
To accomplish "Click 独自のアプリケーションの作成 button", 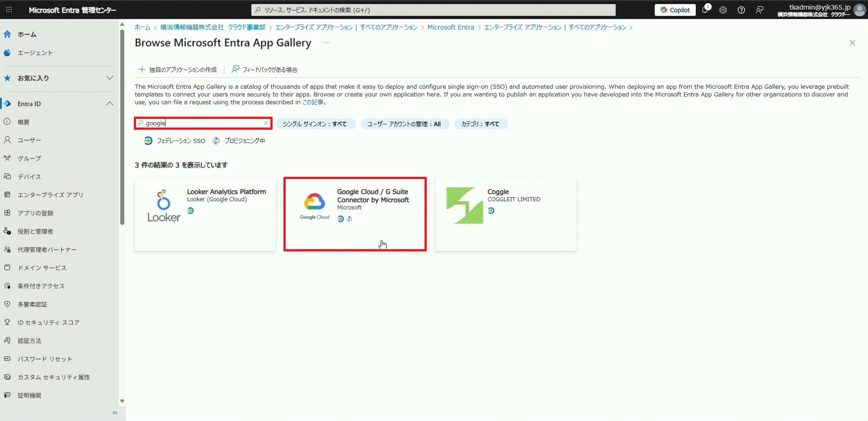I will pos(178,70).
